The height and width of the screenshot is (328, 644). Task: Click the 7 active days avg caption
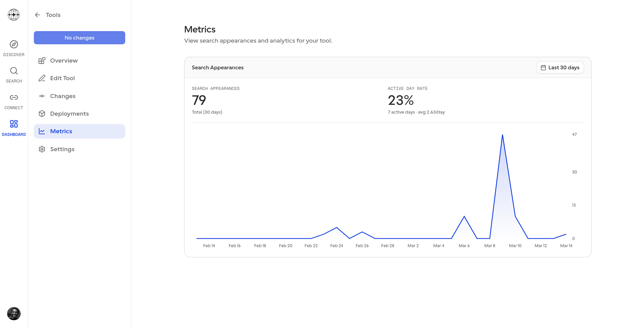[x=416, y=112]
